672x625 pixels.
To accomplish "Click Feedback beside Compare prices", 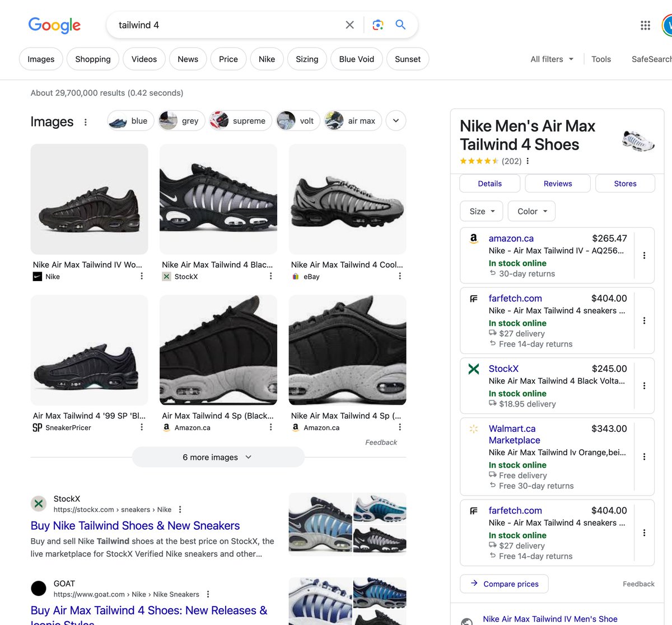I will pyautogui.click(x=638, y=584).
